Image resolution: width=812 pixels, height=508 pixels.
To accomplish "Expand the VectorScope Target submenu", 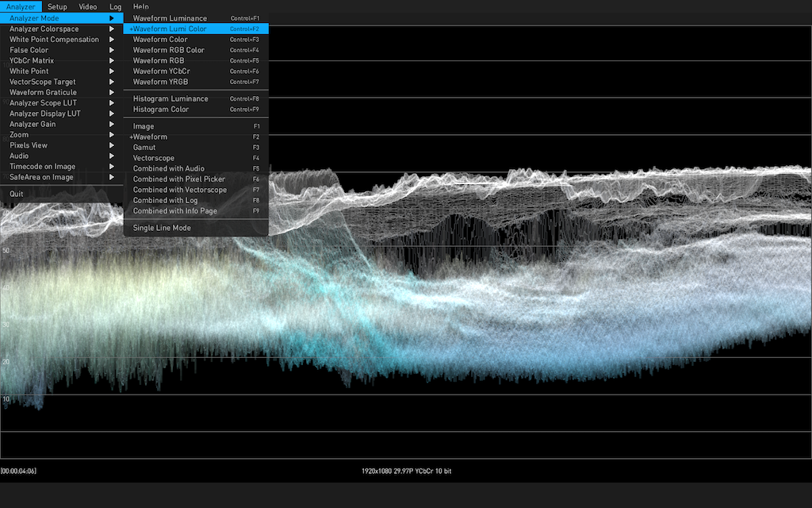I will click(x=43, y=82).
